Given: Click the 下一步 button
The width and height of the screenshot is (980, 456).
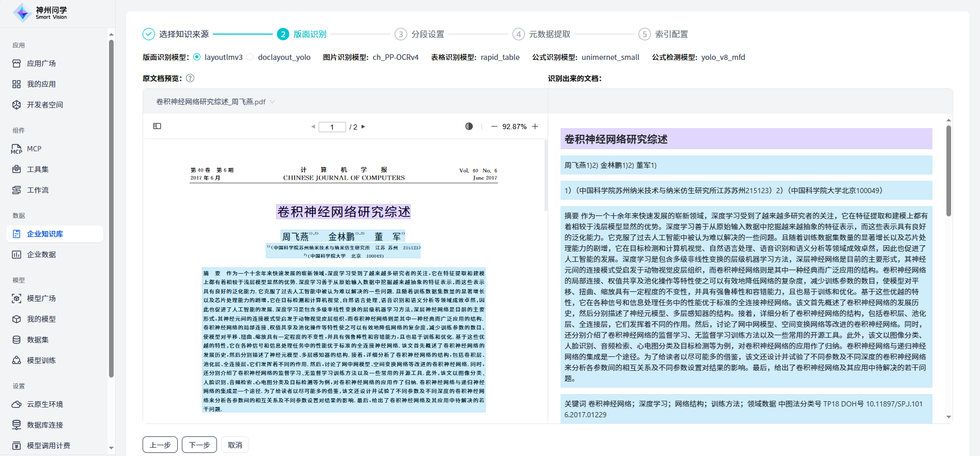Looking at the screenshot, I should pyautogui.click(x=199, y=445).
